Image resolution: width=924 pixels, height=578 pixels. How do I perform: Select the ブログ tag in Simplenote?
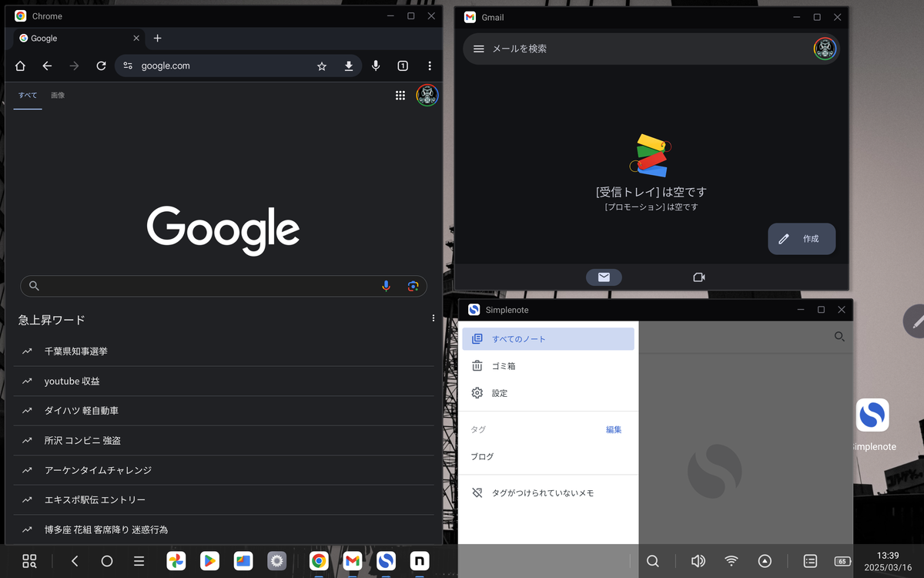click(548, 456)
